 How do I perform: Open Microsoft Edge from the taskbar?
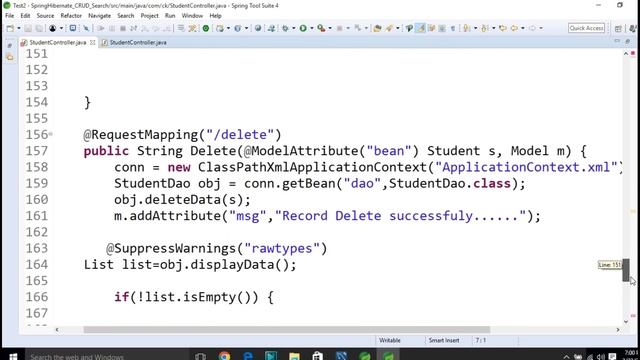tap(247, 356)
